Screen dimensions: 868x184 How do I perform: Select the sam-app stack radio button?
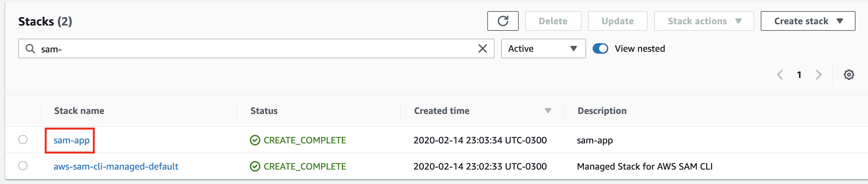pos(23,139)
